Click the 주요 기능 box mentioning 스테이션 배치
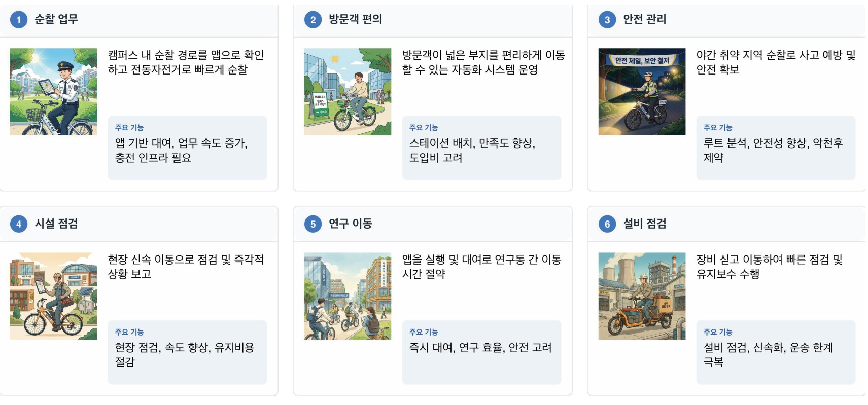 tap(481, 148)
